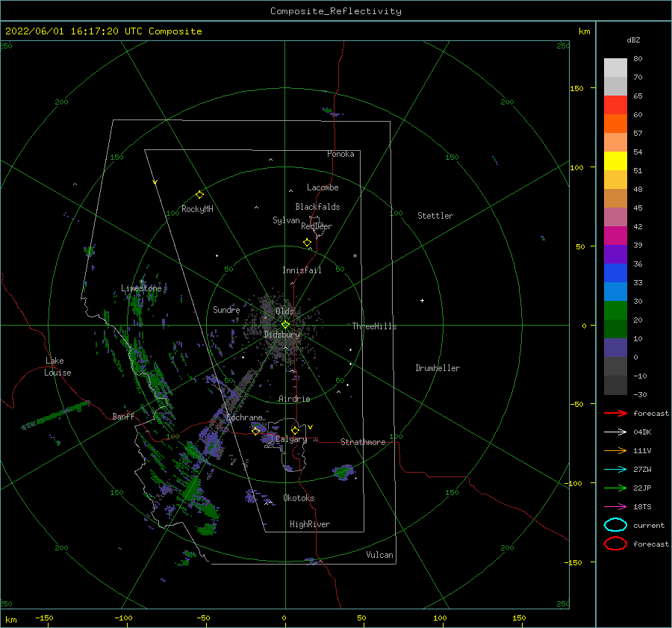This screenshot has width=672, height=628.
Task: Click the red forecast arrow in legend
Action: 615,413
